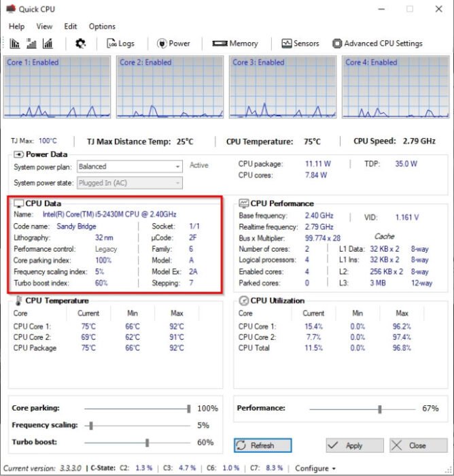454x476 pixels.
Task: Click the Apply button
Action: tap(355, 445)
